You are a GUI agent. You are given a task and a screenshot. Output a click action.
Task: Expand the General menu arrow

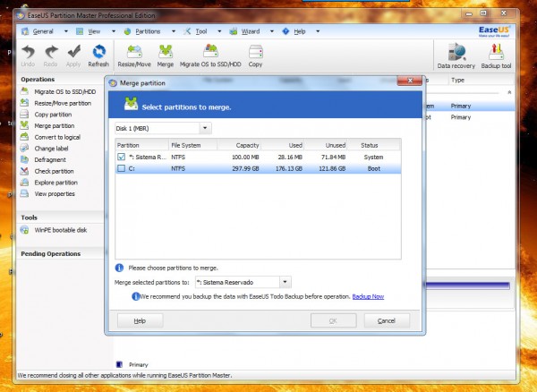(x=65, y=31)
